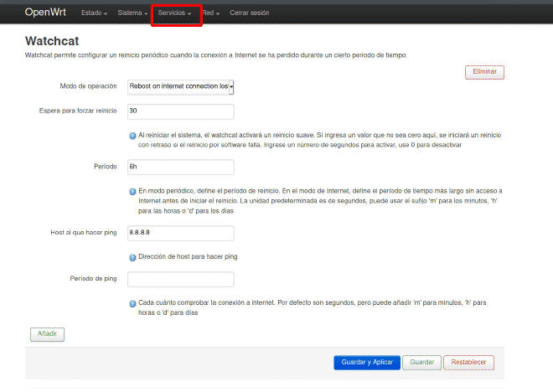Click the 'Host al que hacer ping' label

[83, 232]
